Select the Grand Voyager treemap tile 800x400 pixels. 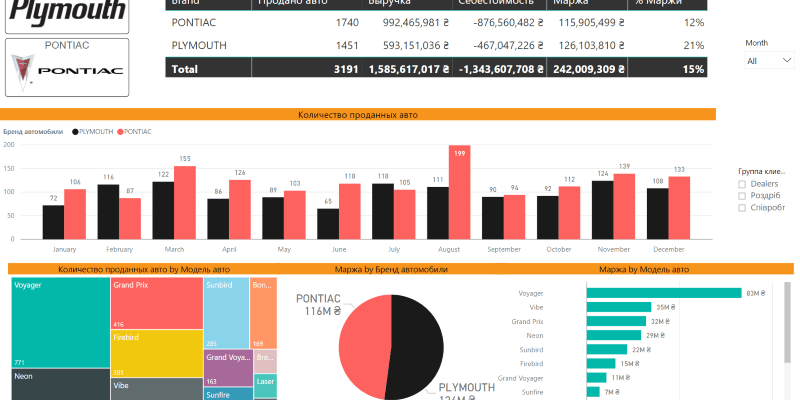pos(228,368)
